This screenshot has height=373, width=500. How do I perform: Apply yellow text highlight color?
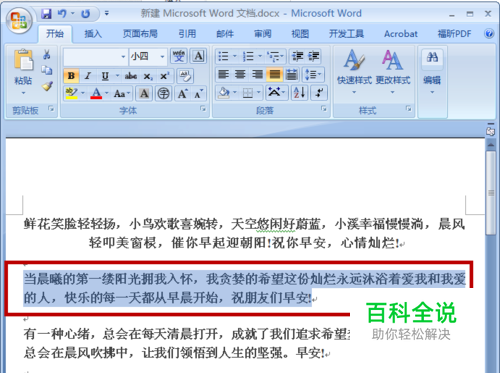click(x=71, y=93)
